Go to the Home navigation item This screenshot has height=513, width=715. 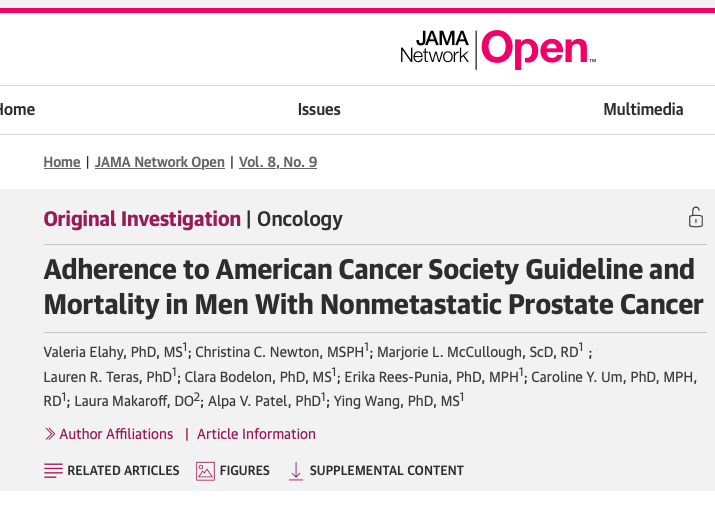tap(17, 109)
